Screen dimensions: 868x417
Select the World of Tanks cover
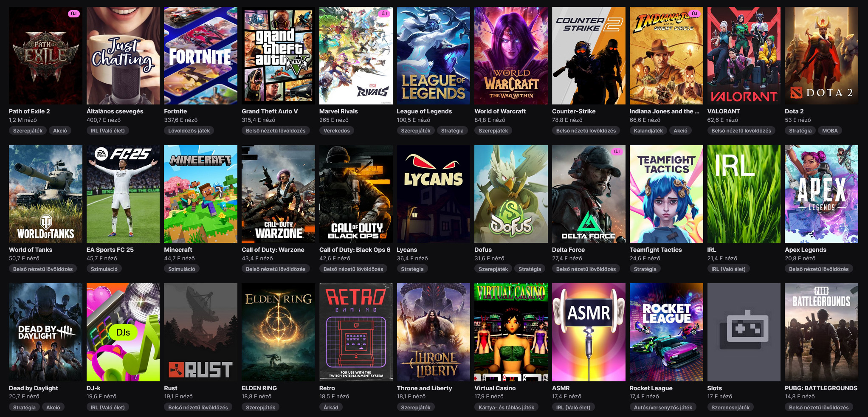pyautogui.click(x=45, y=194)
